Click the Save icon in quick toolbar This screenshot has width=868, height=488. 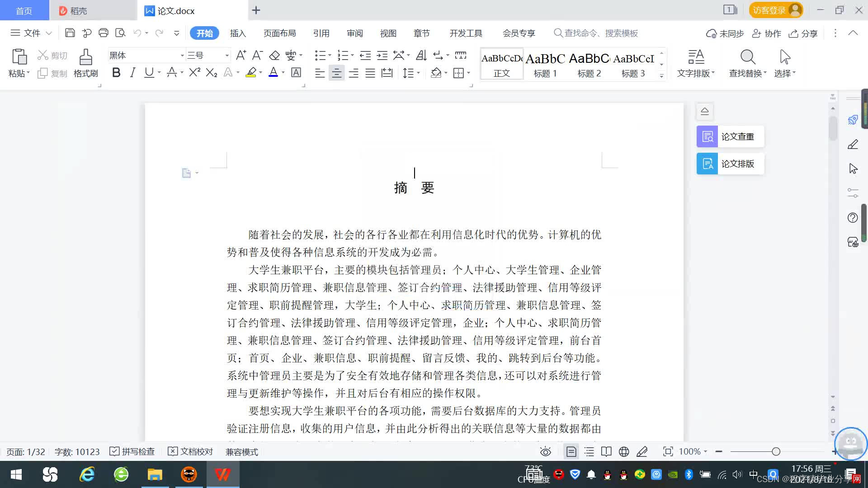point(70,33)
